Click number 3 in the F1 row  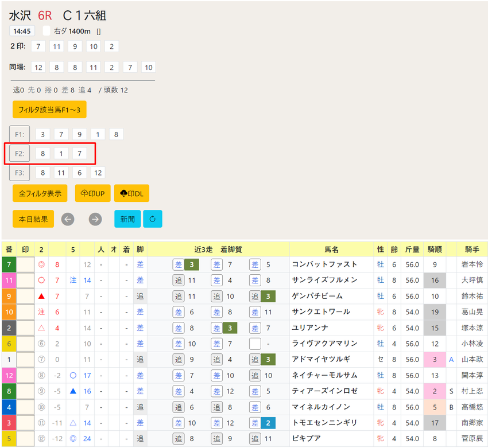(x=42, y=134)
